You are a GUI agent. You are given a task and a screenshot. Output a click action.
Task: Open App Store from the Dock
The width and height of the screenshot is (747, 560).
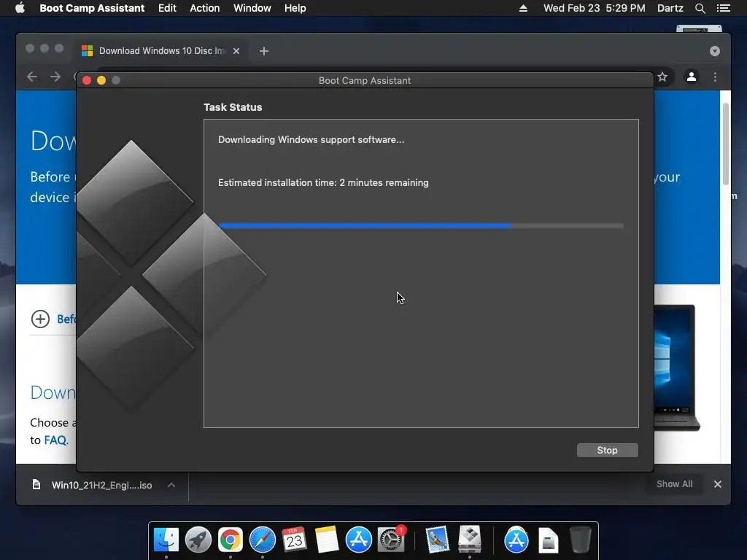358,540
